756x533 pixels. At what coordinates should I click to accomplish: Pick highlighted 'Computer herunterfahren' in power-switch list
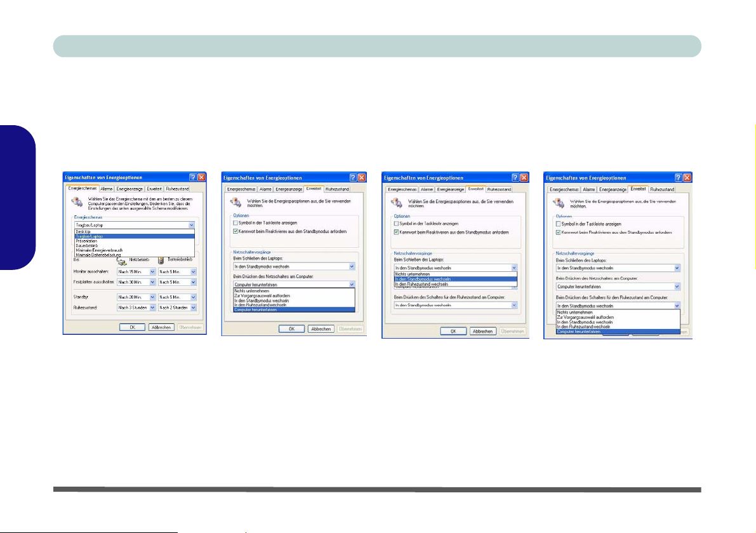pyautogui.click(x=294, y=309)
